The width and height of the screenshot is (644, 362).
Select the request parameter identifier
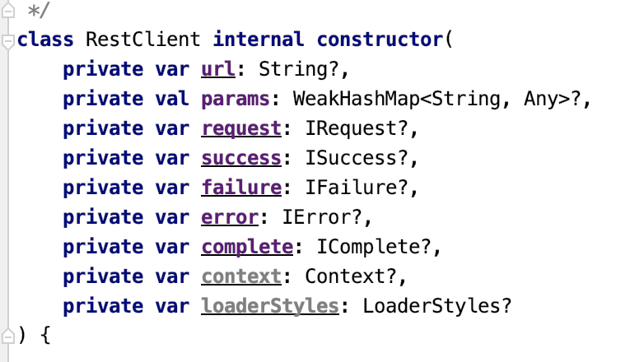[241, 128]
